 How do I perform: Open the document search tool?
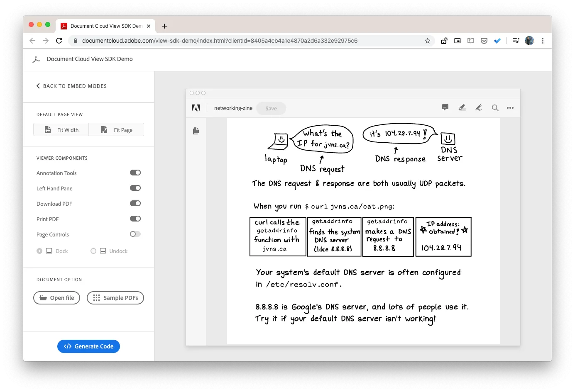tap(495, 107)
